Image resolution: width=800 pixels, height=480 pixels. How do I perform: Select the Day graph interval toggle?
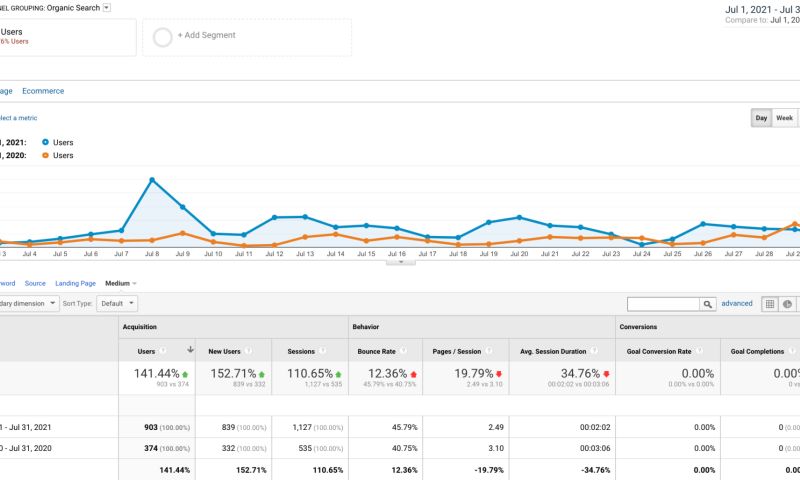point(761,118)
